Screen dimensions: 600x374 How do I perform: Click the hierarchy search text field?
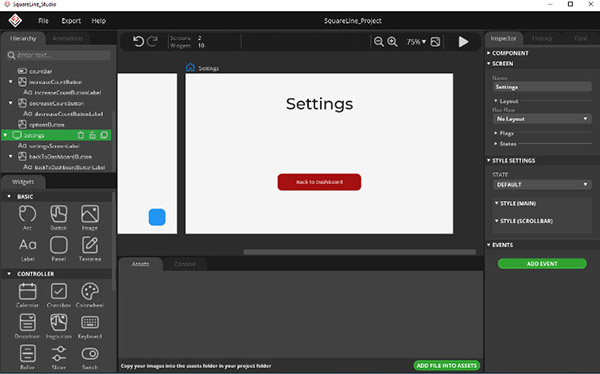(63, 55)
